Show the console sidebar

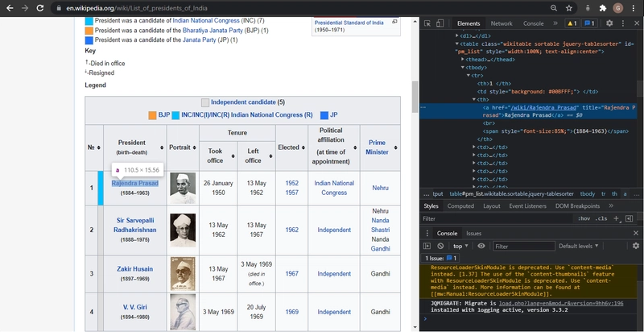click(427, 246)
